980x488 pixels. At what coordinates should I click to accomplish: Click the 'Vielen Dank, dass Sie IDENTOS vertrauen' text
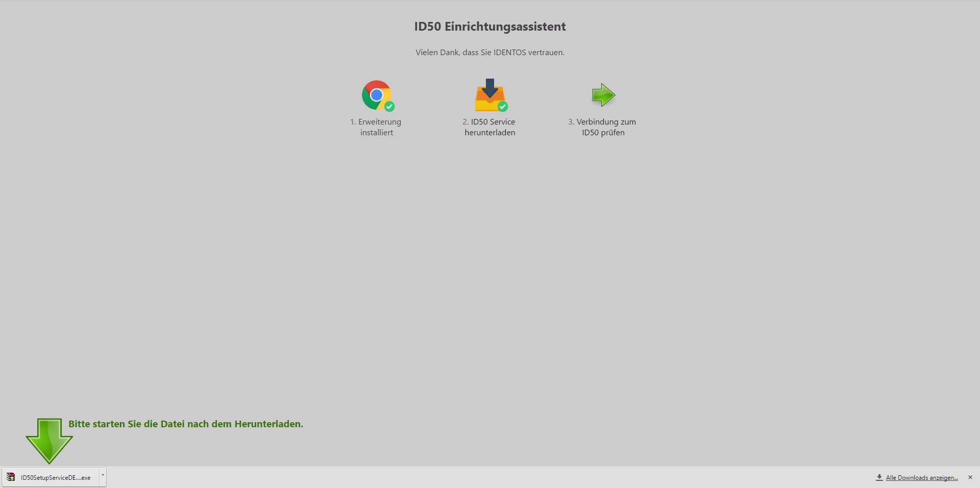pyautogui.click(x=489, y=52)
